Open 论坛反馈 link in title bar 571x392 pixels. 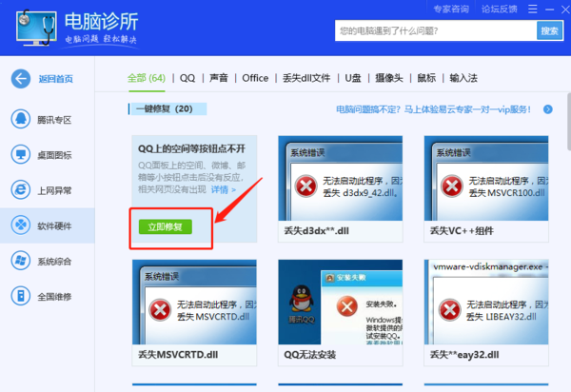click(500, 10)
